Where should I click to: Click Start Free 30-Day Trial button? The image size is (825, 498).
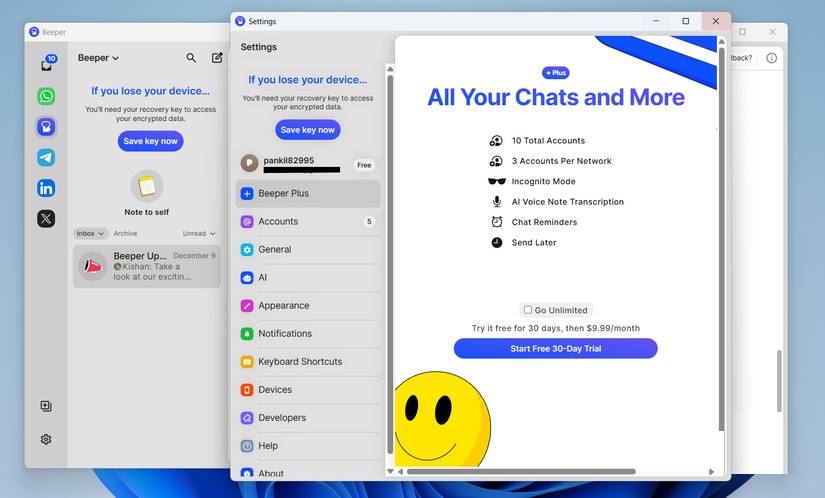point(556,349)
